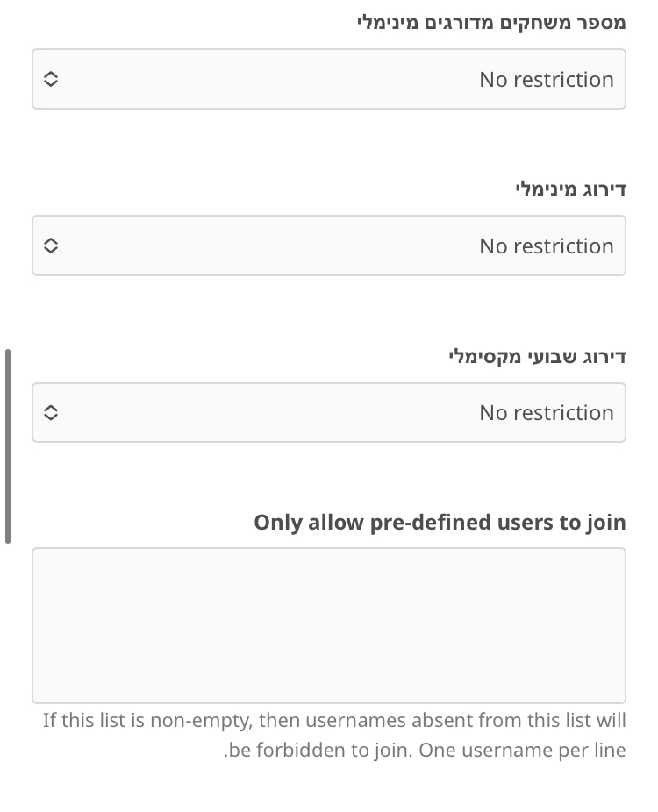The width and height of the screenshot is (658, 812).
Task: Click the left-edge scrollbar handle
Action: click(x=8, y=443)
